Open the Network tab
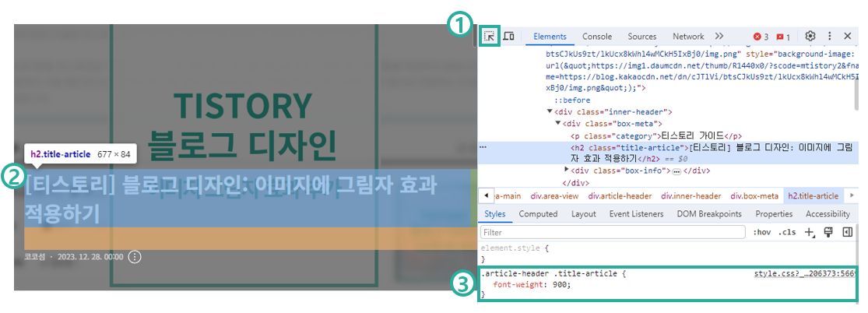 (688, 37)
